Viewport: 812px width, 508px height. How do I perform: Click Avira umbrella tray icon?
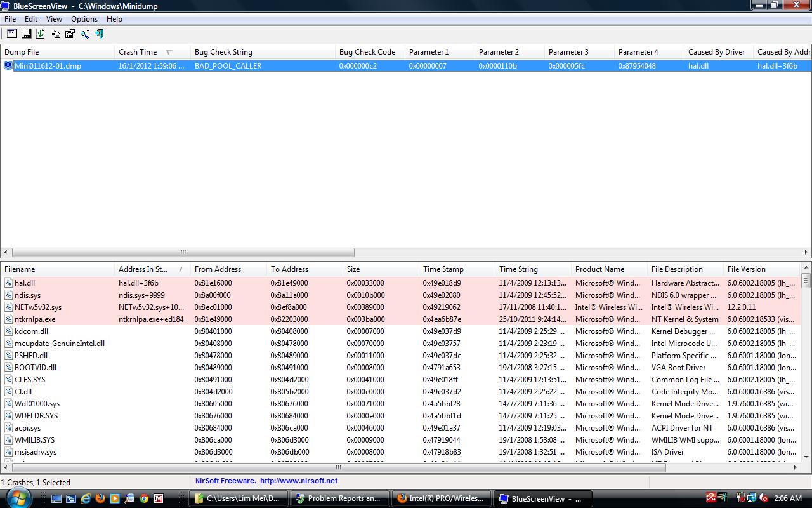[x=710, y=498]
